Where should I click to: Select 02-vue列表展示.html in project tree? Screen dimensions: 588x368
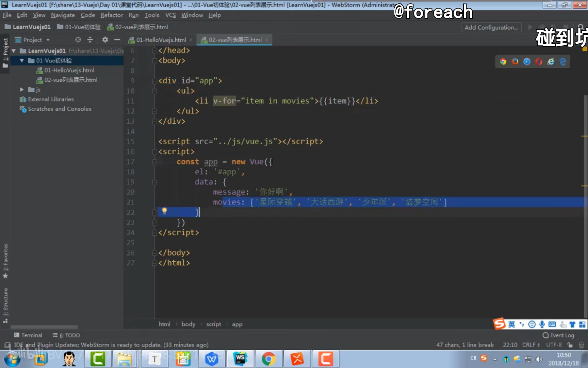(71, 80)
